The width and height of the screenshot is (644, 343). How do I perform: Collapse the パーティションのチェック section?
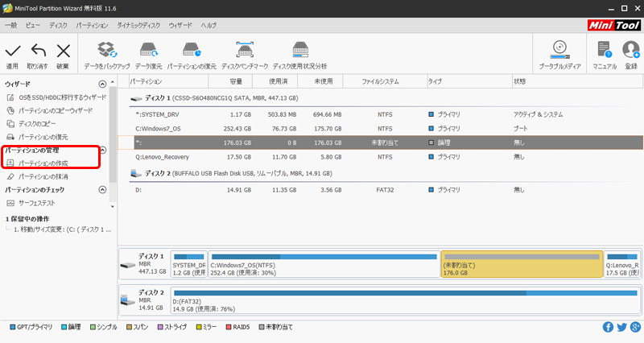pyautogui.click(x=102, y=190)
